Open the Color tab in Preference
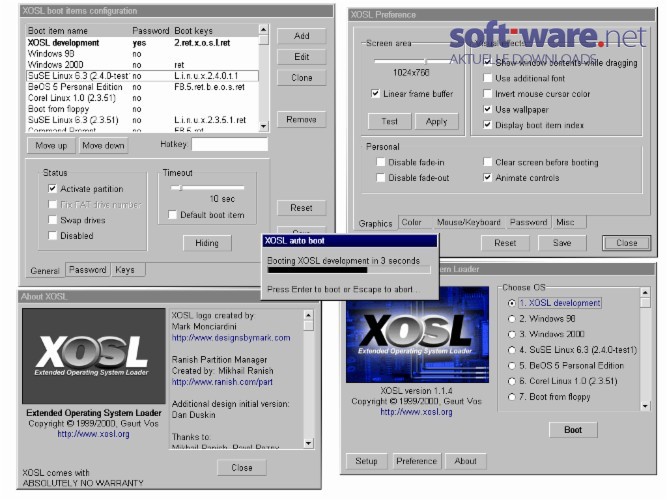The width and height of the screenshot is (667, 500). pyautogui.click(x=411, y=222)
